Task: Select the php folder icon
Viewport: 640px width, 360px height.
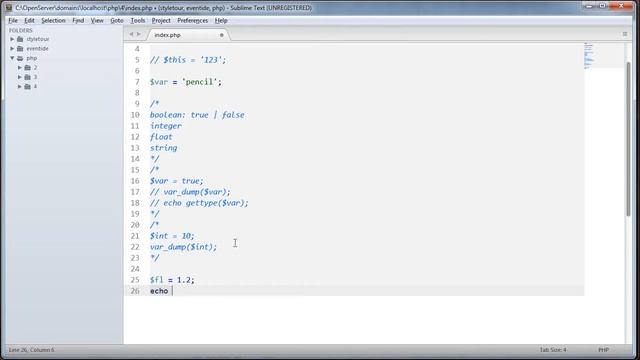Action: 20,58
